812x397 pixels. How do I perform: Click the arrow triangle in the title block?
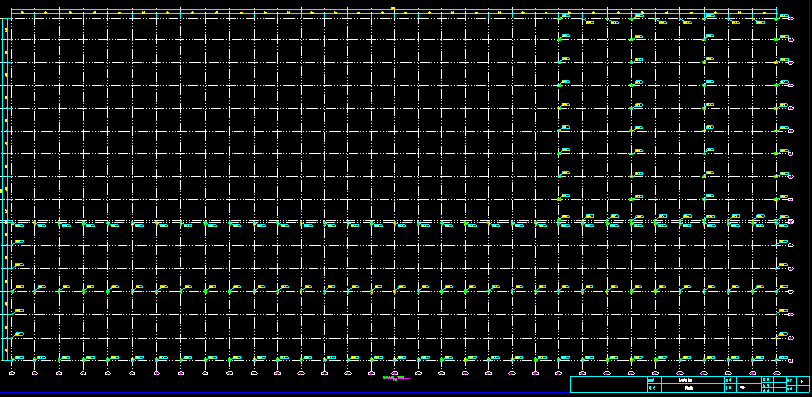point(802,381)
